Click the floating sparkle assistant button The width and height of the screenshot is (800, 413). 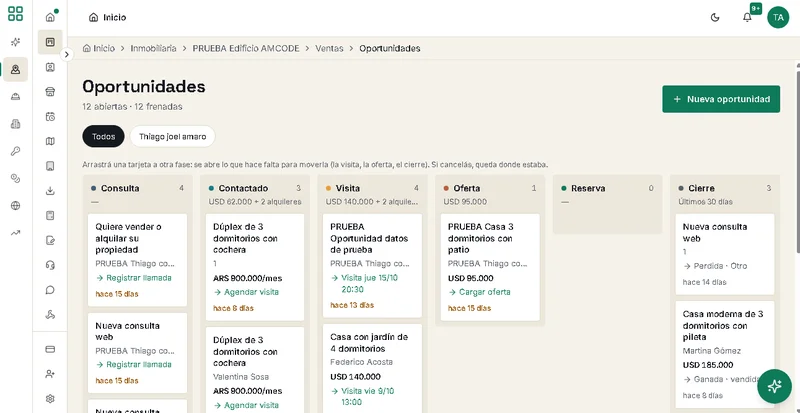tap(774, 386)
